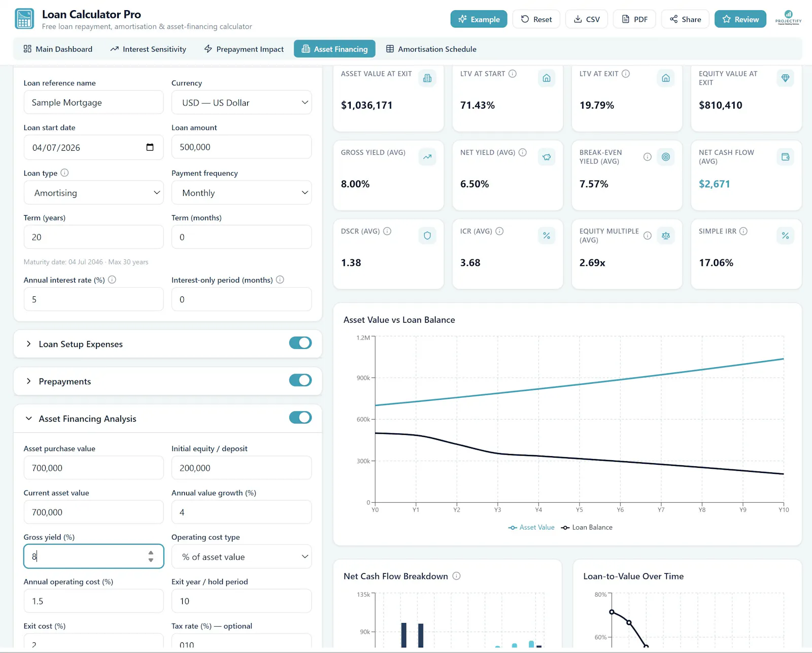Image resolution: width=812 pixels, height=653 pixels.
Task: Toggle Loan Setup Expenses switch
Action: [300, 343]
